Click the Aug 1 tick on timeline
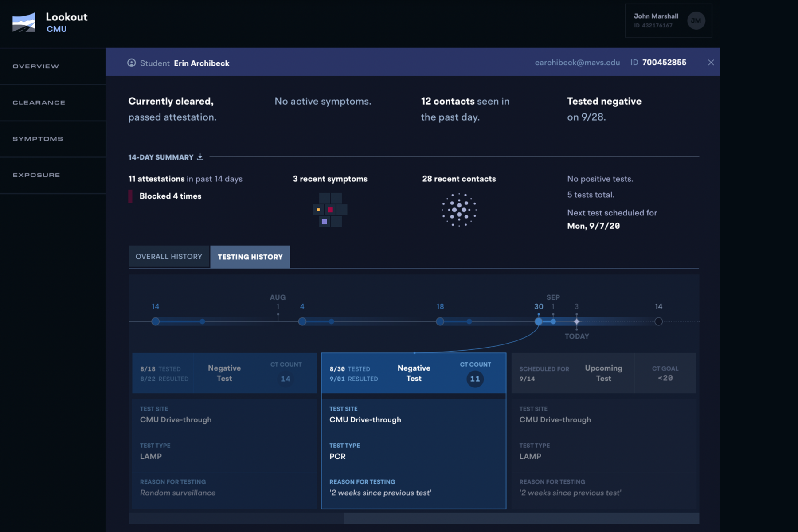The width and height of the screenshot is (798, 532). pos(278,317)
